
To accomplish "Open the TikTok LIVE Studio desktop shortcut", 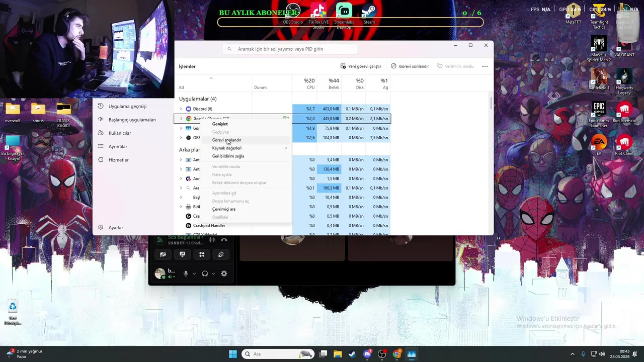I will (x=318, y=16).
